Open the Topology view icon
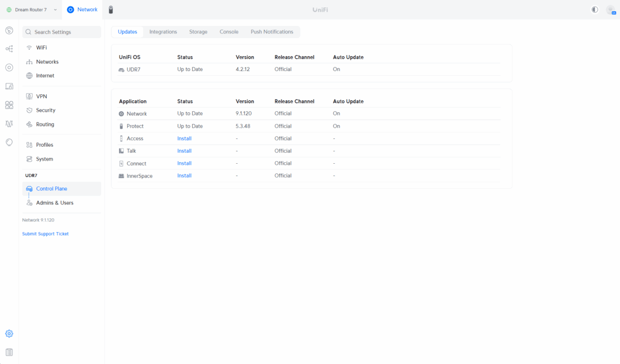 (9, 49)
